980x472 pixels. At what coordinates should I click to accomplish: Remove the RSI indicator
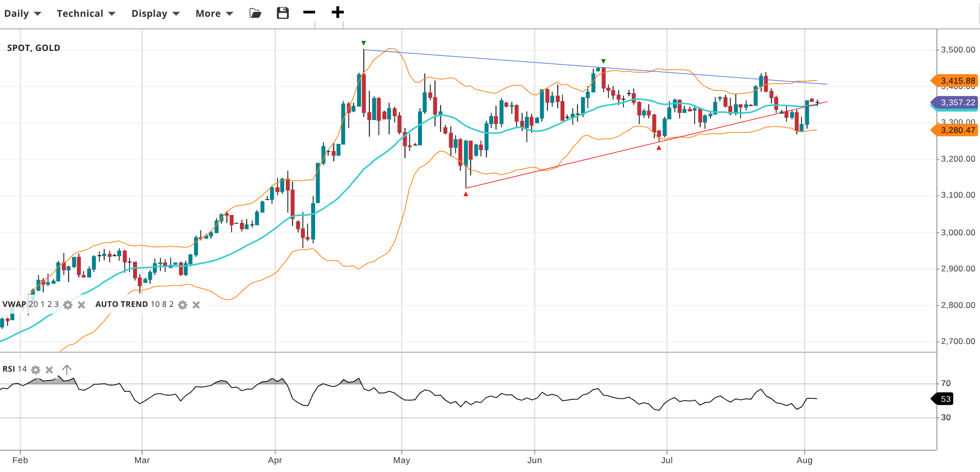(x=49, y=370)
